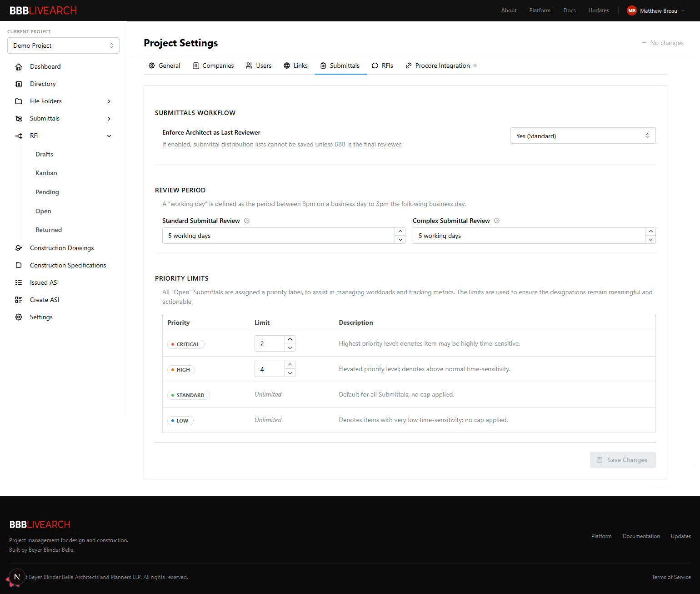Click the Submittals tree icon in sidebar
This screenshot has height=594, width=700.
[x=19, y=119]
